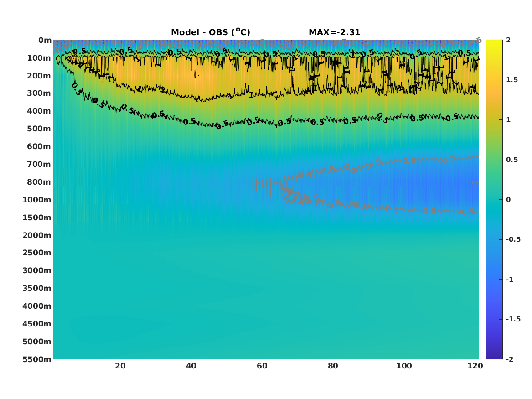Image resolution: width=532 pixels, height=399 pixels.
Task: Click the y-axis label '200m'
Action: point(39,76)
